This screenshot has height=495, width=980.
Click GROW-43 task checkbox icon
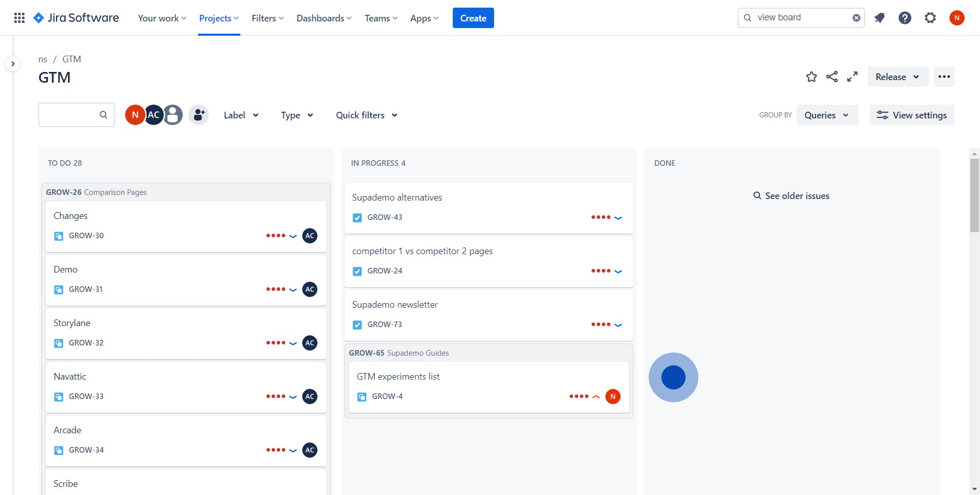pyautogui.click(x=357, y=217)
